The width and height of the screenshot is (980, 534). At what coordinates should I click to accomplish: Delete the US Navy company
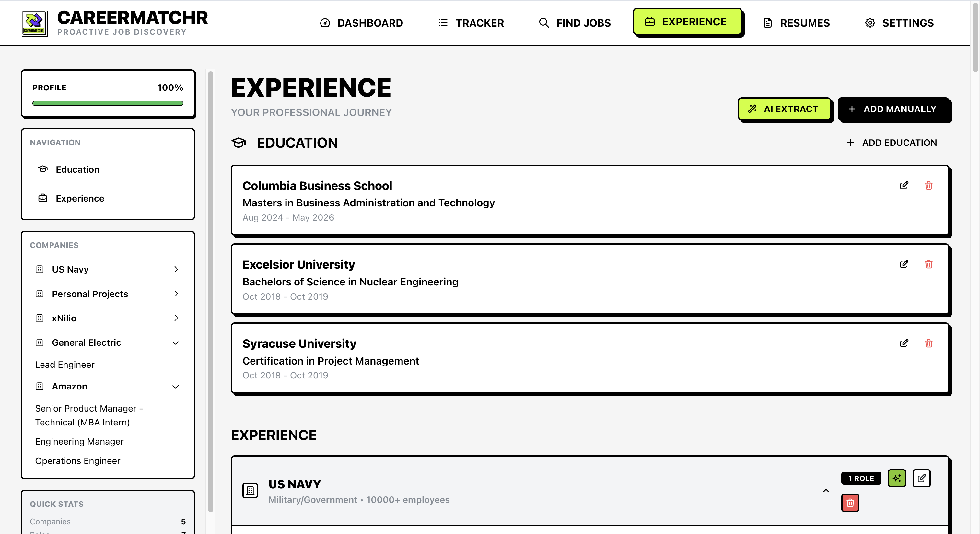coord(850,503)
